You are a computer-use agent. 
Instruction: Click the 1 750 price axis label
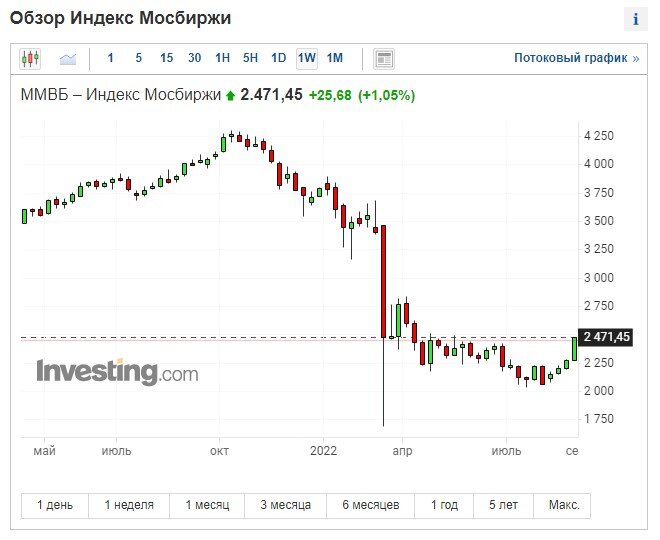coord(598,419)
